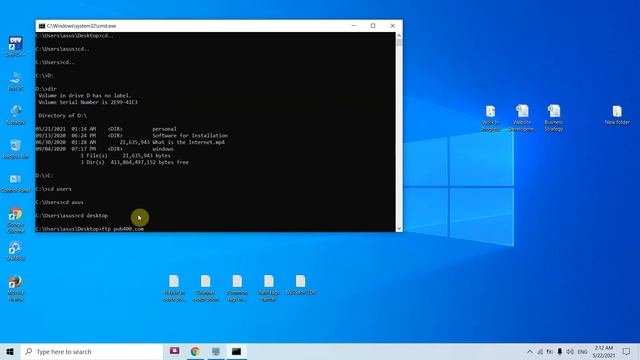
Task: Select the topmost icon in left desktop column
Action: [16, 46]
